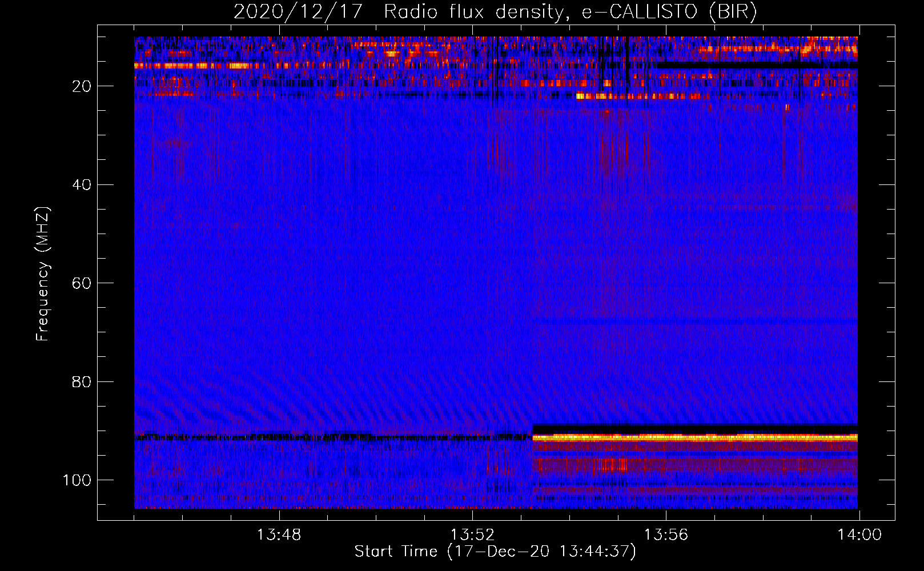Click the bright yellow emission band near 91 MHz

(x=695, y=437)
